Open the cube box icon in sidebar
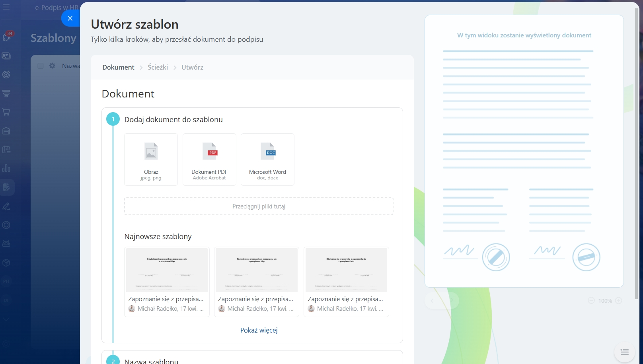The width and height of the screenshot is (643, 364). click(6, 263)
